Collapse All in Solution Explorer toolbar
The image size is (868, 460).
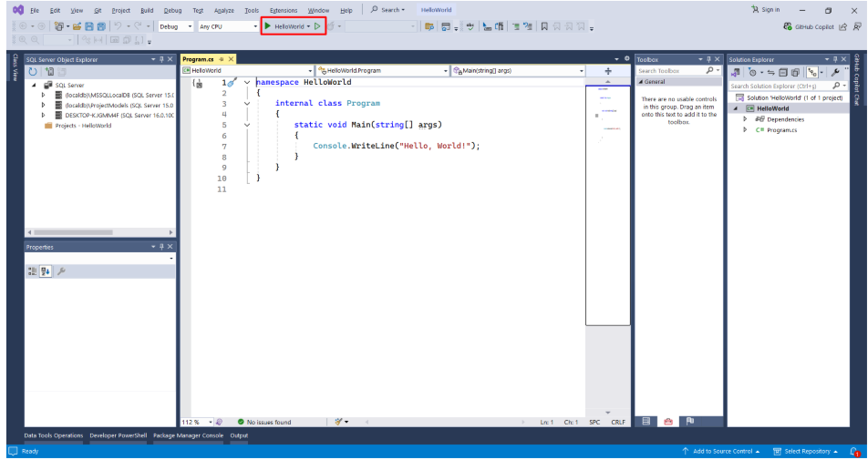[x=782, y=73]
